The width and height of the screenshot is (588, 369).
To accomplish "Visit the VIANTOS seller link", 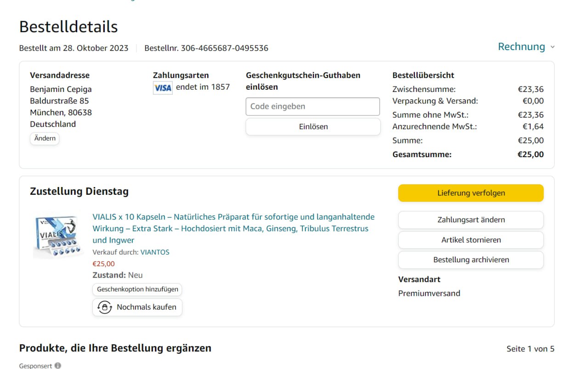I will point(155,252).
